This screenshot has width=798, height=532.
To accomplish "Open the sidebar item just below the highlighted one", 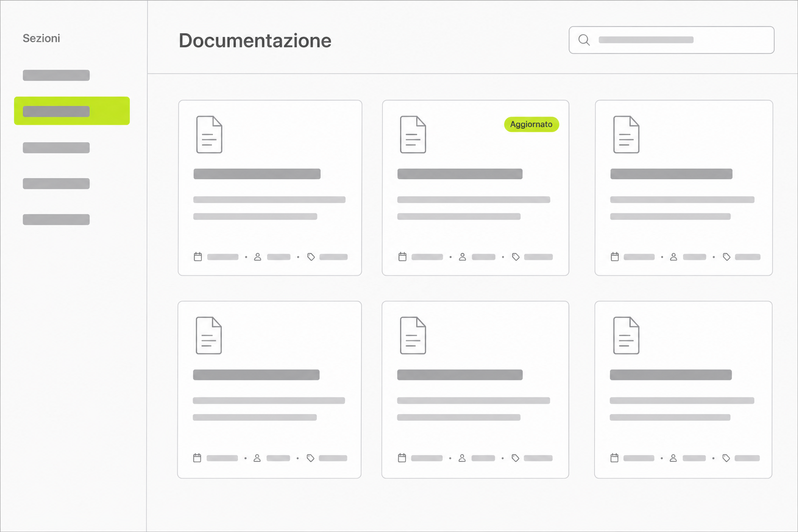I will coord(56,148).
